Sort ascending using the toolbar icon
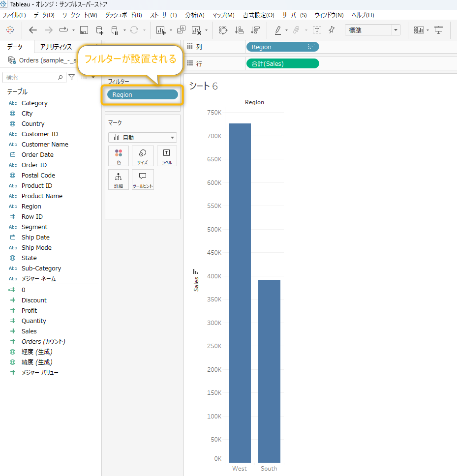 [x=239, y=30]
